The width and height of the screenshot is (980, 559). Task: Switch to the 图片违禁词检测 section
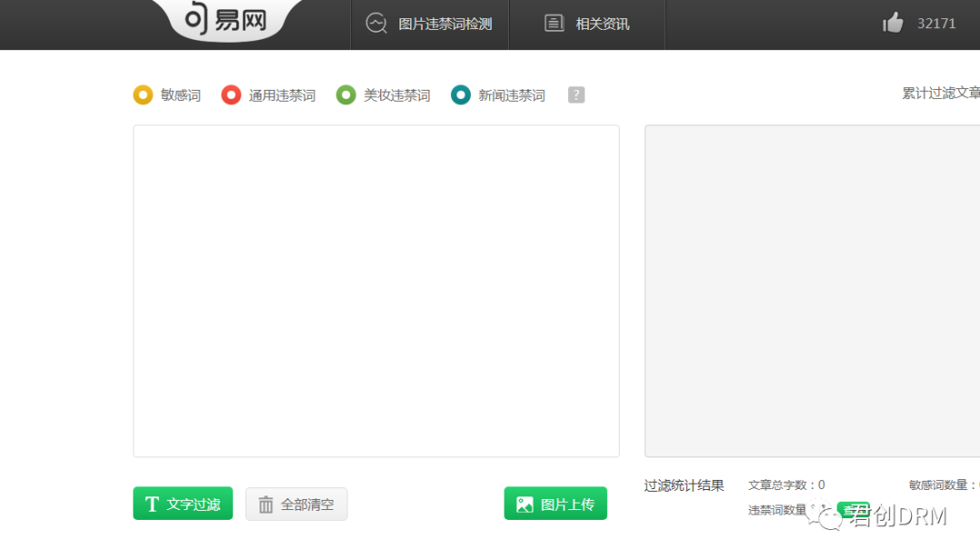coord(430,24)
